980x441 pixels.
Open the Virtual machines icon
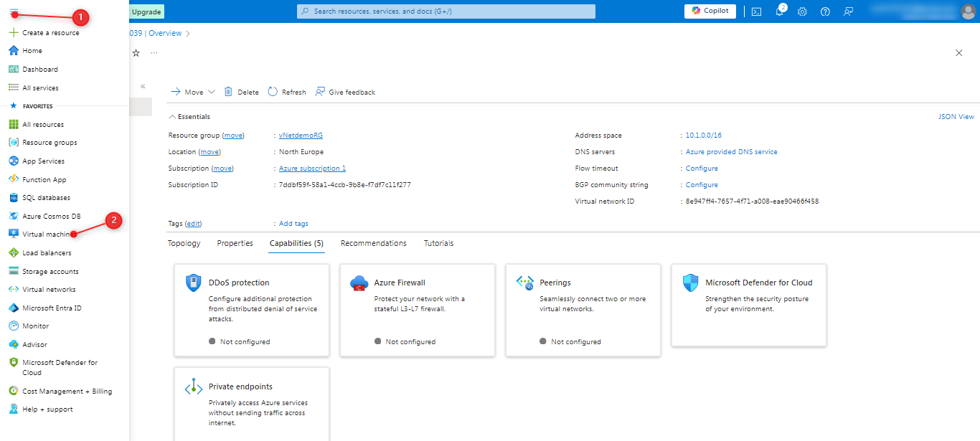pyautogui.click(x=13, y=234)
